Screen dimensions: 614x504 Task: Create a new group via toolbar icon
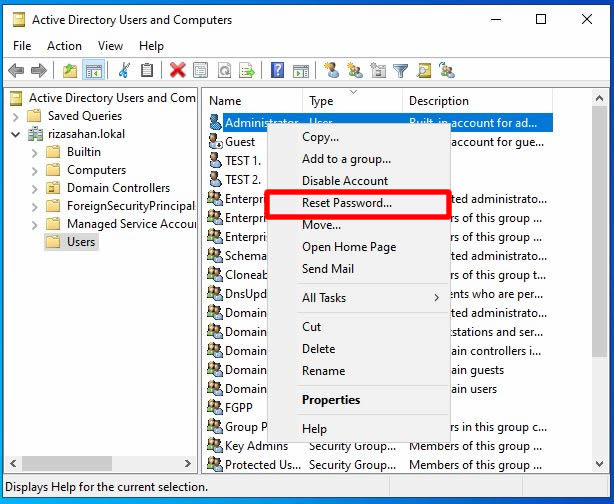click(x=355, y=70)
